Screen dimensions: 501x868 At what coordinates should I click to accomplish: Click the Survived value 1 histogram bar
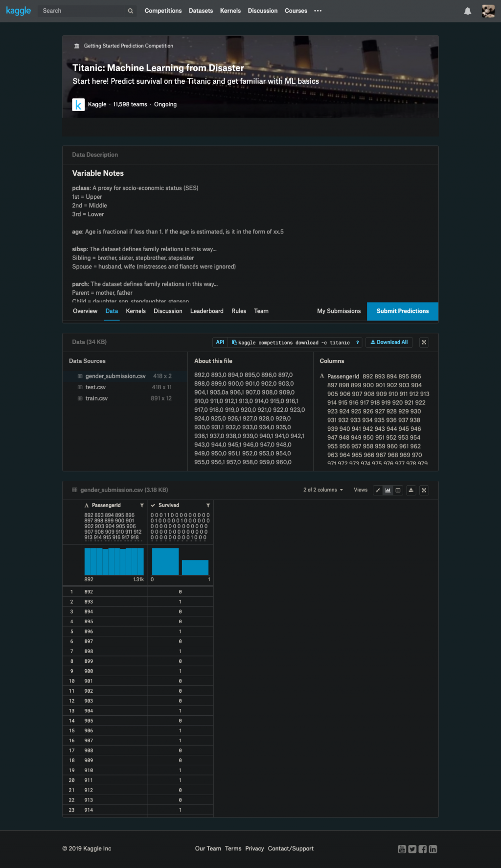(195, 567)
